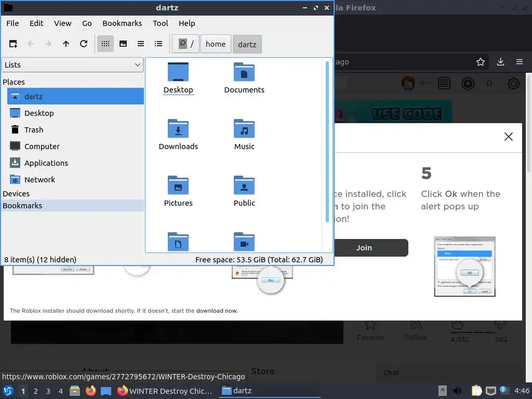Switch to workspace 3
The height and width of the screenshot is (399, 532).
point(48,391)
